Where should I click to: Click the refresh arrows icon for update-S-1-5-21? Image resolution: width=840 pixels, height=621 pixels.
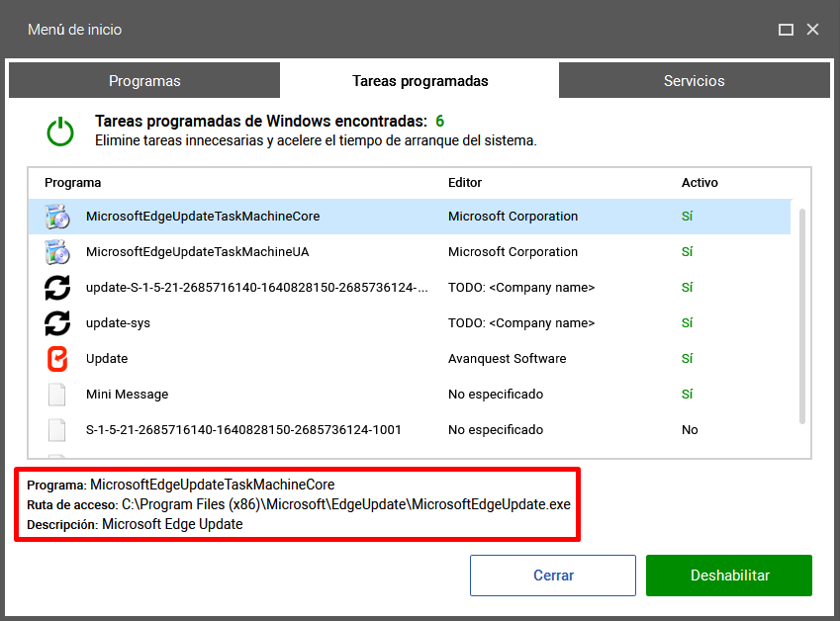pyautogui.click(x=57, y=288)
